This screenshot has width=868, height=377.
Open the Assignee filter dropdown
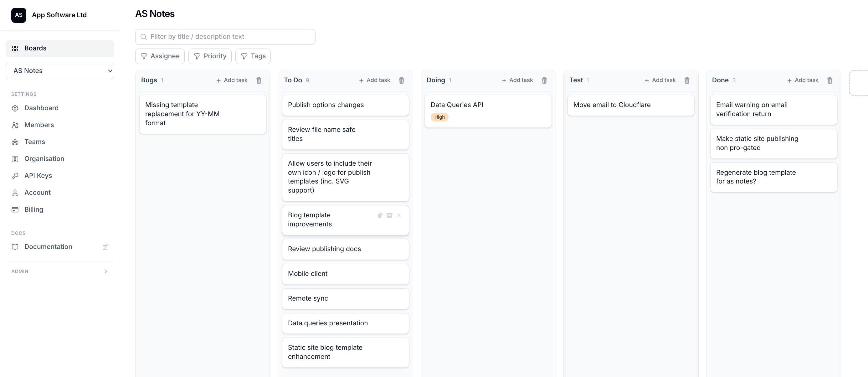(160, 56)
